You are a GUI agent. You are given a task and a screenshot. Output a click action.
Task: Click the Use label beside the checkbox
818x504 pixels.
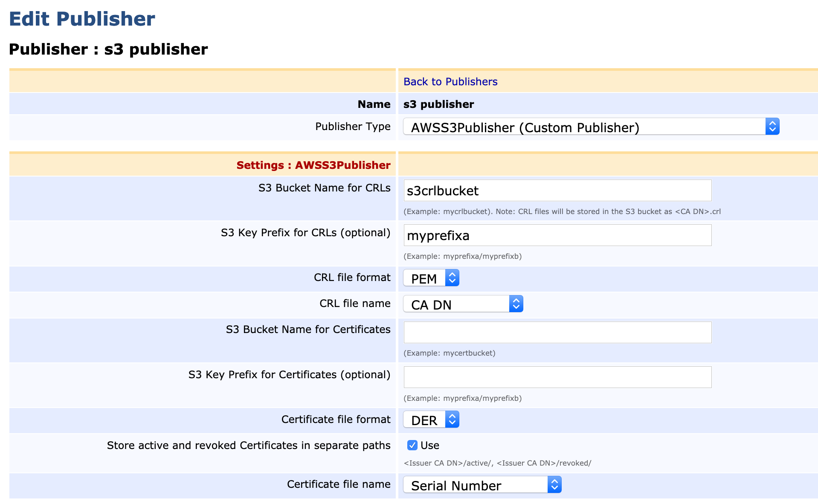[429, 445]
